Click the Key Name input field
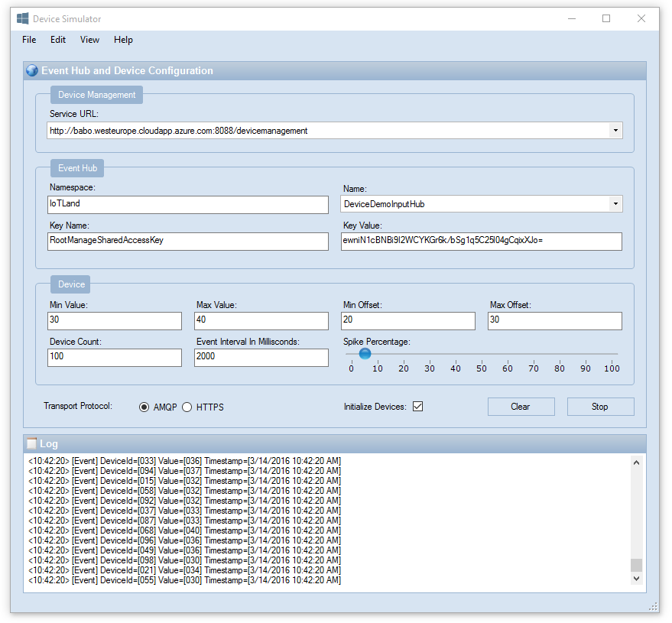The width and height of the screenshot is (672, 623). pyautogui.click(x=188, y=242)
